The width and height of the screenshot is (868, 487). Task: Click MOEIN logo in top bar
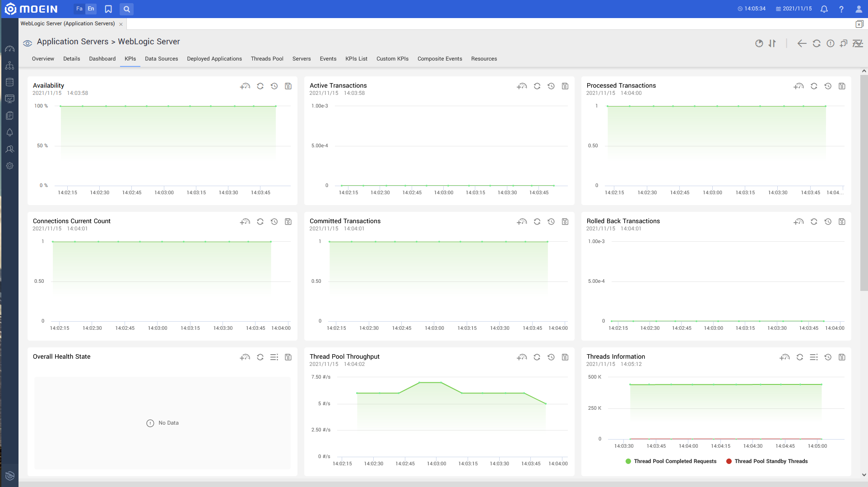(x=31, y=9)
